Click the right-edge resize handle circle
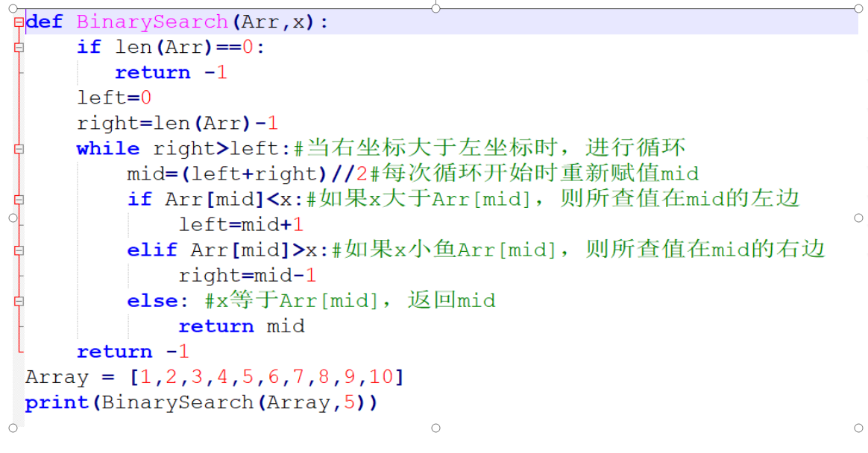Image resolution: width=868 pixels, height=453 pixels. (x=858, y=218)
